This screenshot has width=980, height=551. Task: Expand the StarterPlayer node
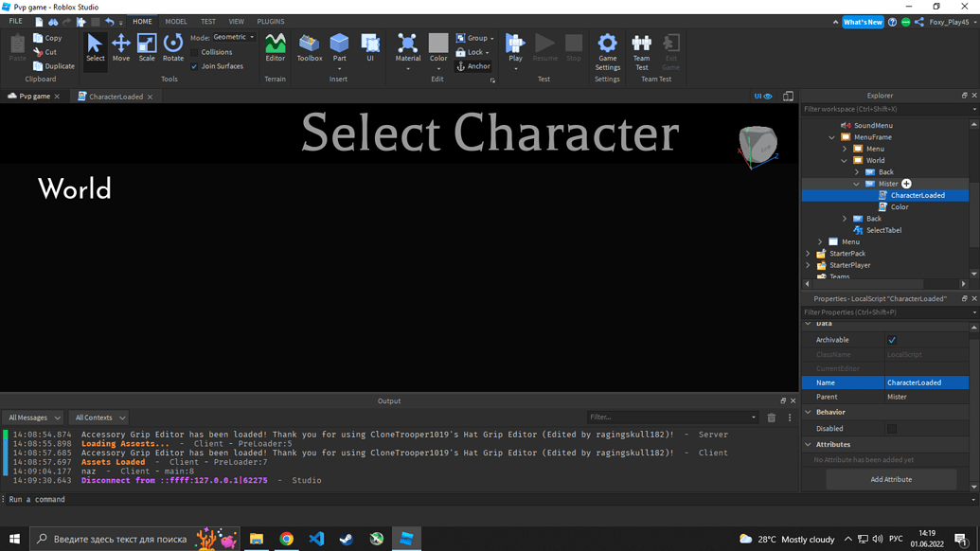tap(808, 265)
